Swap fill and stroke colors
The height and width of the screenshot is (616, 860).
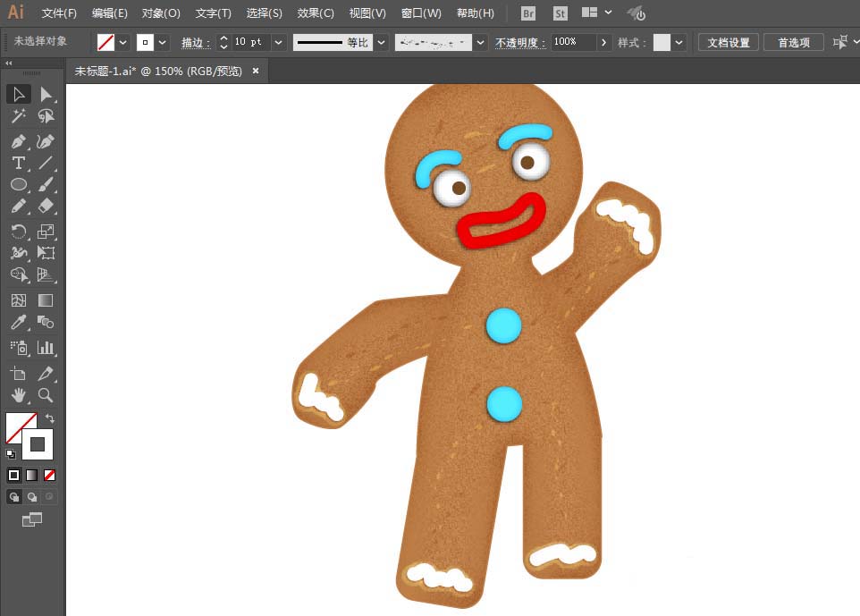coord(50,418)
